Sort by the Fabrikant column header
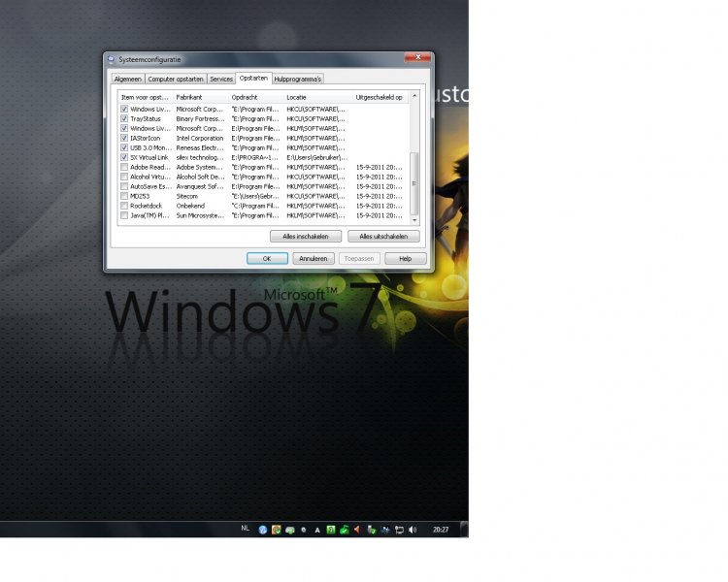The width and height of the screenshot is (728, 582). [201, 97]
